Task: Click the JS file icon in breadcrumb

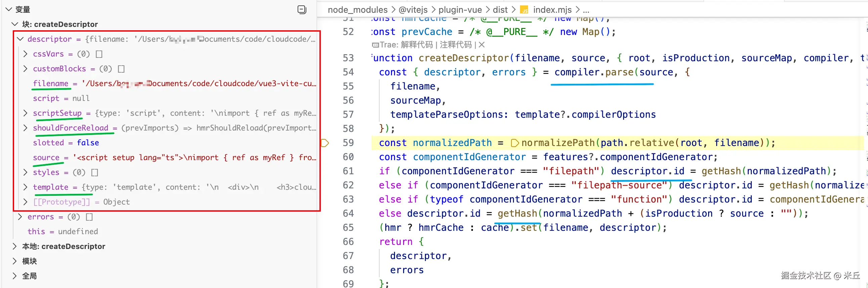Action: click(x=524, y=10)
